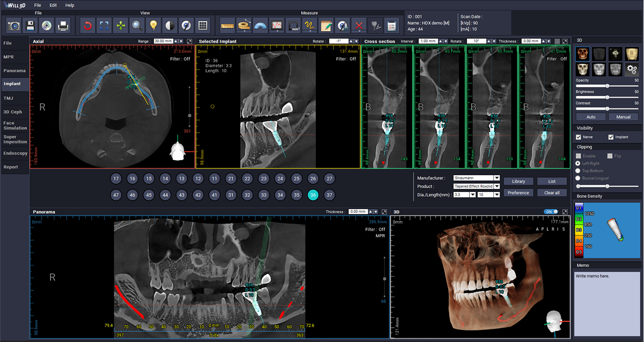
Task: Click the Manual button in 3D panel
Action: tap(623, 117)
